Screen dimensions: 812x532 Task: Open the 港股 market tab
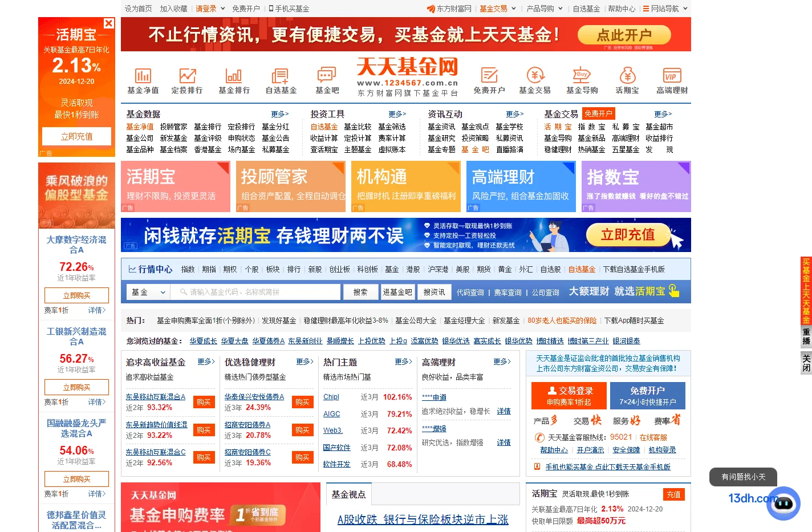click(413, 269)
